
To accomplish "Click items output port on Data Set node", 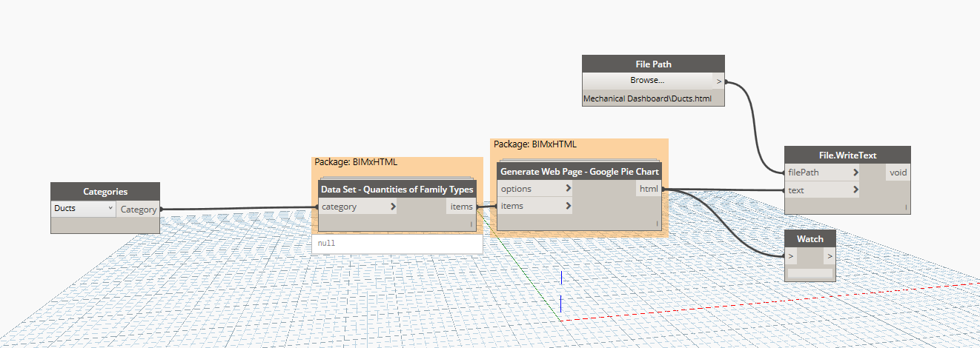I will [460, 207].
